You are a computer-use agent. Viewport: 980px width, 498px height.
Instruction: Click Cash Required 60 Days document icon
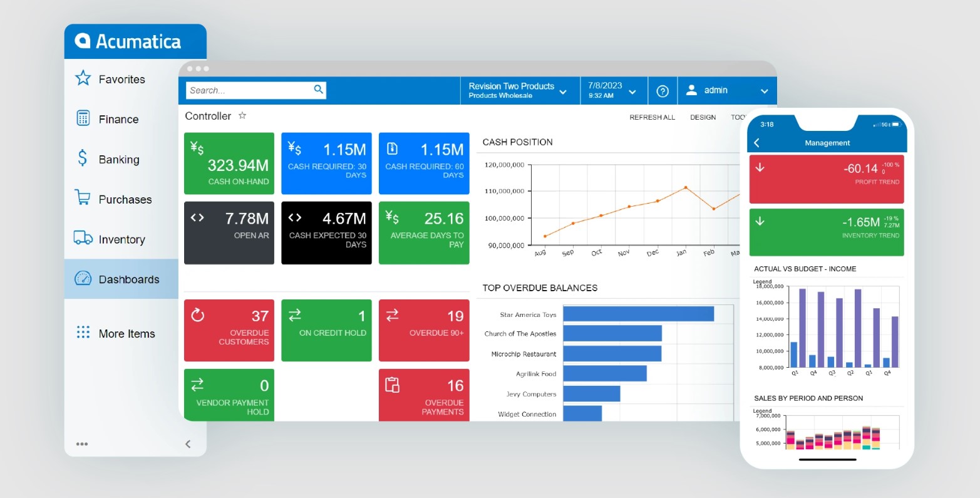393,148
